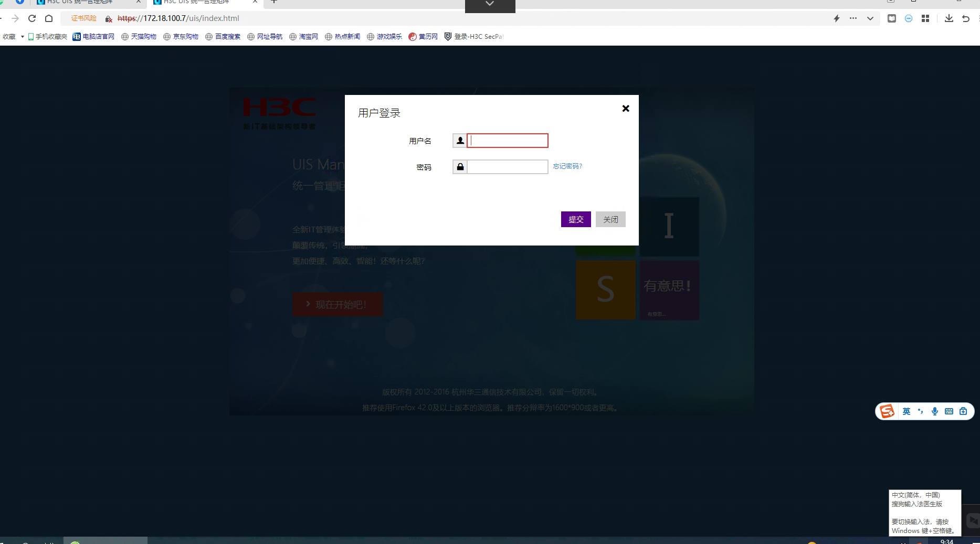The image size is (980, 544).
Task: Open the extensions grid icon
Action: 925,18
